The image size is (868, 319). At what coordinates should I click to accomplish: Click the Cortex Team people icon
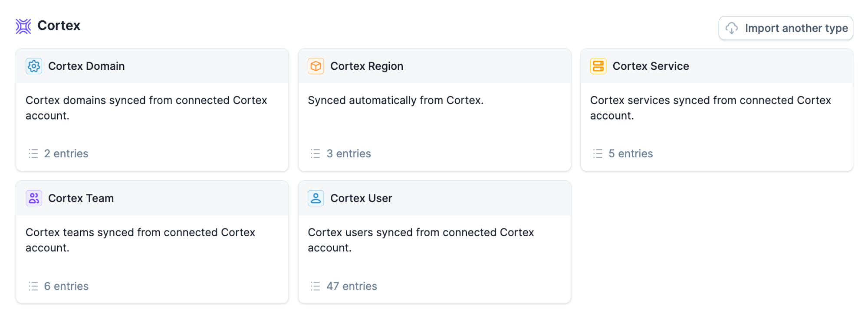point(34,199)
